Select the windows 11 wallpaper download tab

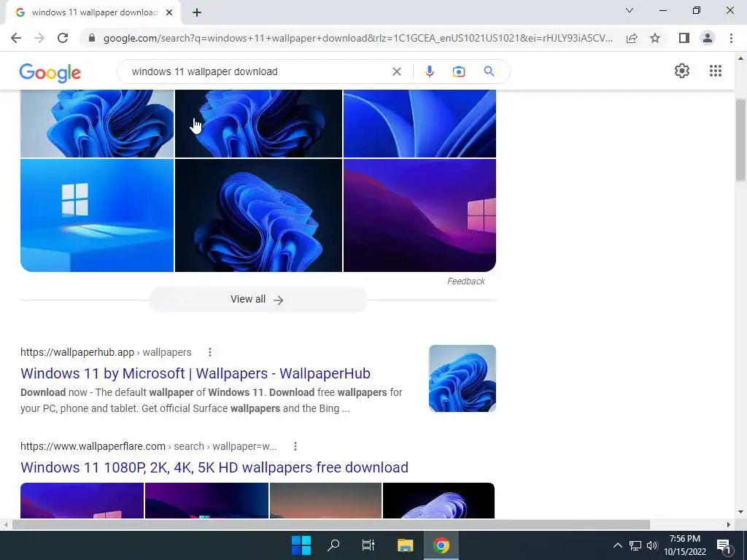pos(93,12)
